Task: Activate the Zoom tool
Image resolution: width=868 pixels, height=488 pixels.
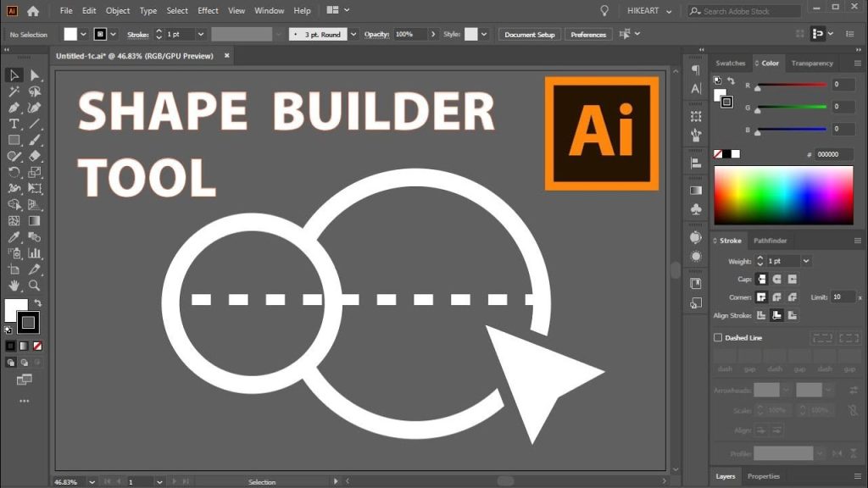Action: click(34, 286)
